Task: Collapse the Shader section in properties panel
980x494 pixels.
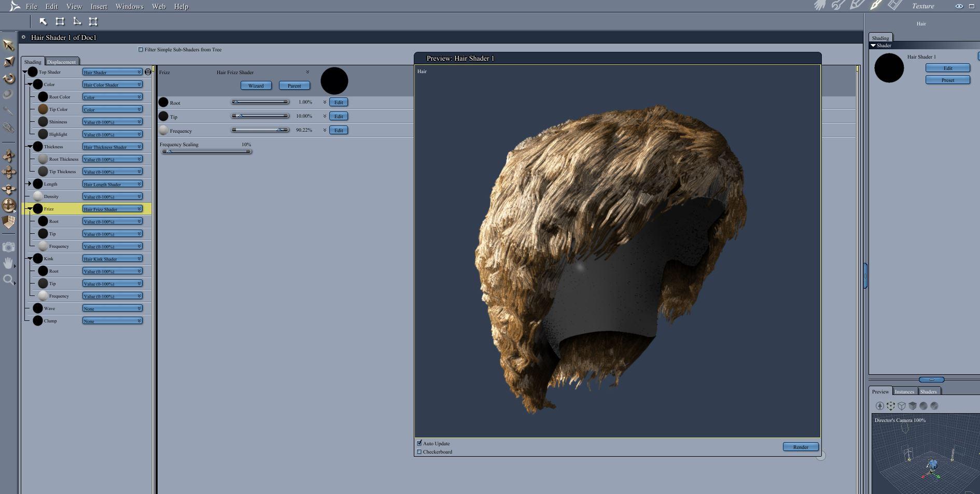Action: tap(873, 46)
